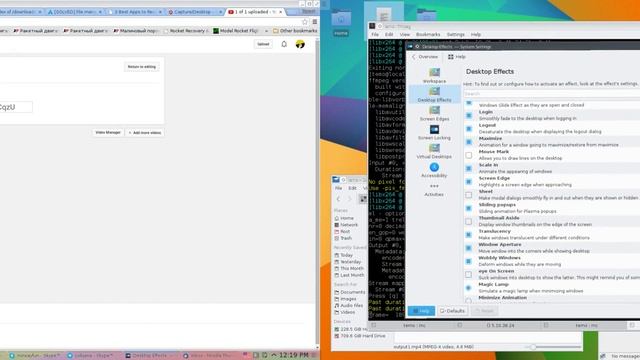The width and height of the screenshot is (640, 360).
Task: Toggle the Logout effect checkbox
Action: (469, 129)
